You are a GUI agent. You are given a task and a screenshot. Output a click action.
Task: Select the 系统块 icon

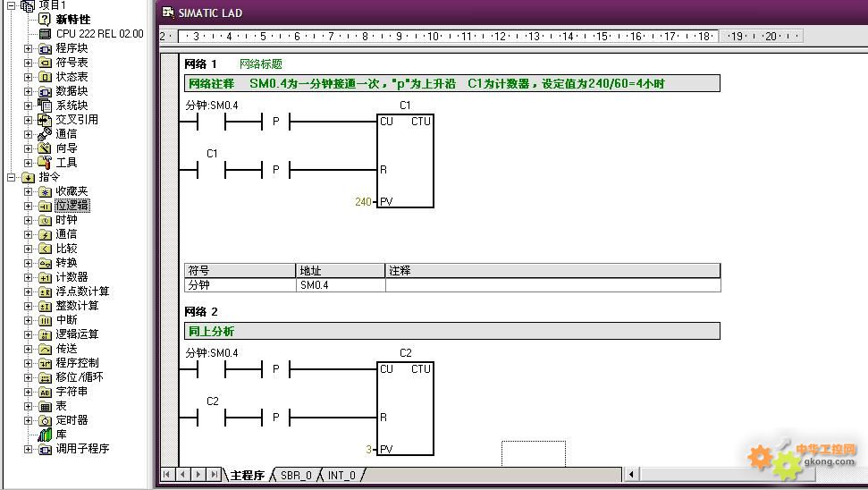pos(45,106)
